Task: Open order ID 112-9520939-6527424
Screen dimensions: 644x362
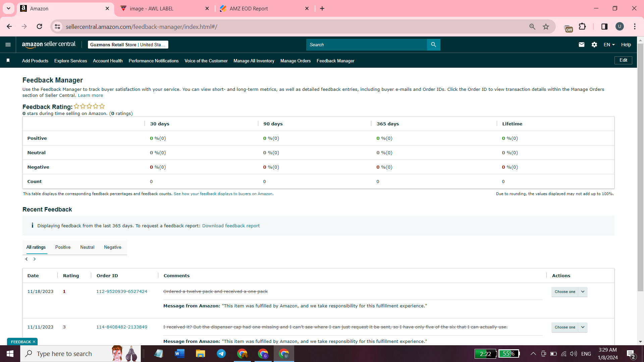Action: tap(122, 291)
